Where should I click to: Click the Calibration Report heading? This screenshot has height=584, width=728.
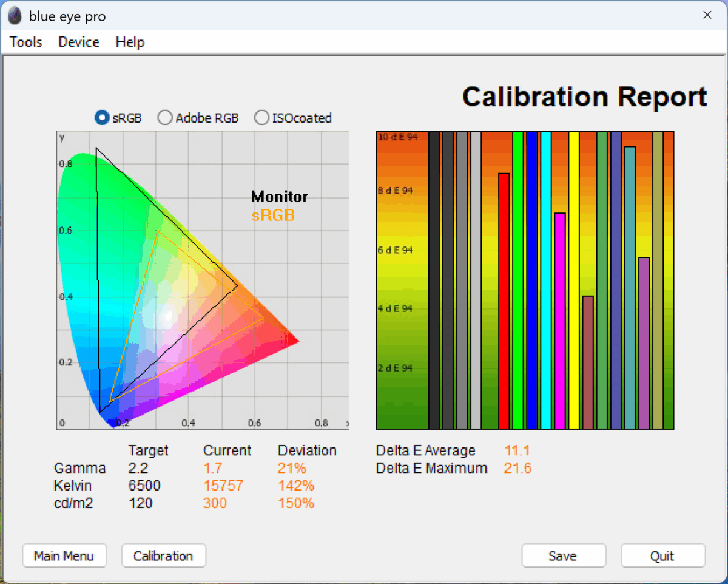pos(584,96)
